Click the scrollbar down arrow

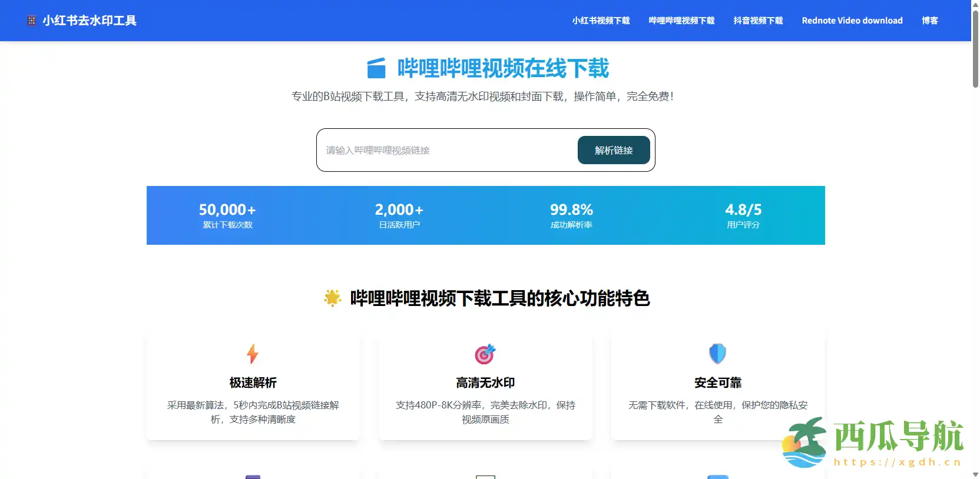tap(975, 474)
